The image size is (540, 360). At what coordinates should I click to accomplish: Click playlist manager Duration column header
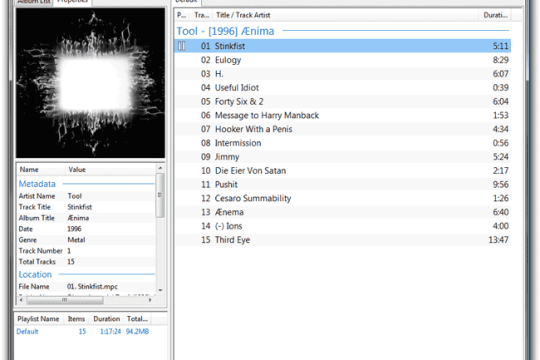point(107,319)
